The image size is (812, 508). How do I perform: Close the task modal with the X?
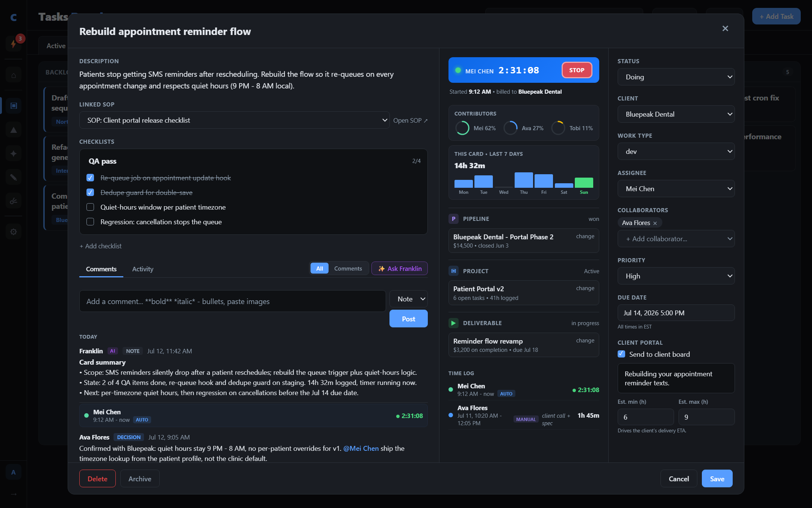pos(725,29)
